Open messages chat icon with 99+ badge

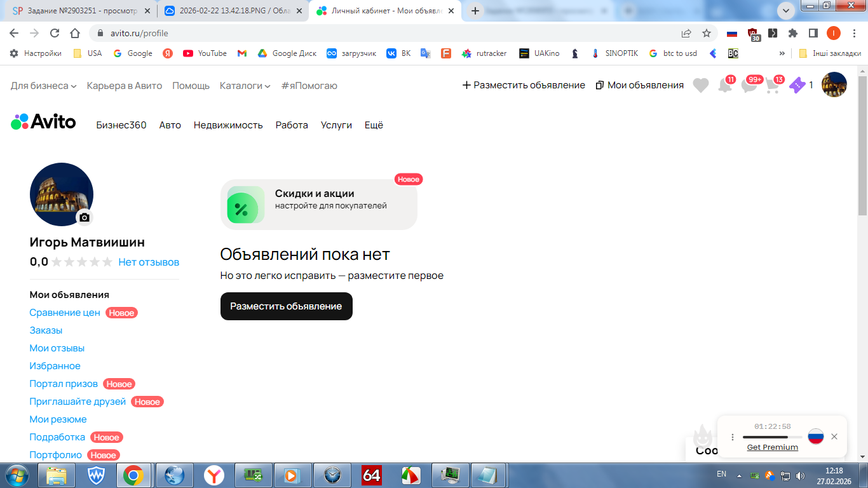[x=750, y=85]
